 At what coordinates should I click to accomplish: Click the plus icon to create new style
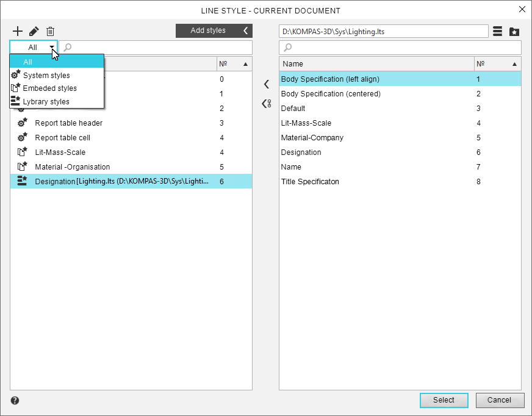[18, 31]
